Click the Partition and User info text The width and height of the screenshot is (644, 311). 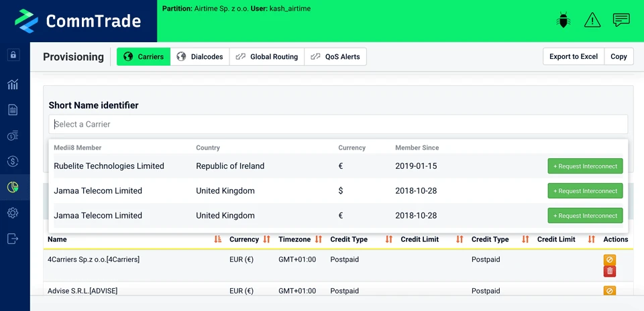tap(236, 8)
